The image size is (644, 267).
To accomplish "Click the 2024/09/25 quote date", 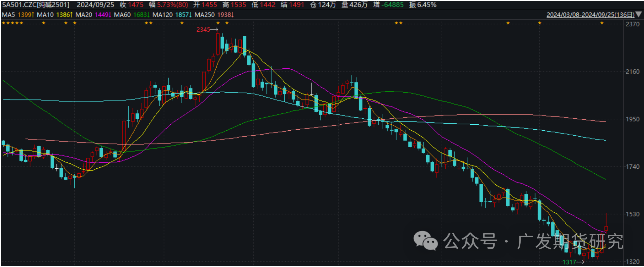I will [95, 5].
